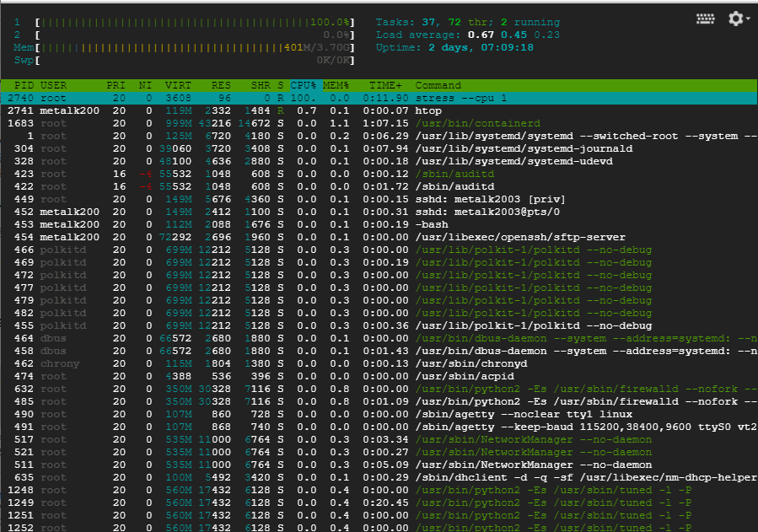758x532 pixels.
Task: Click the Command column header
Action: pos(438,85)
